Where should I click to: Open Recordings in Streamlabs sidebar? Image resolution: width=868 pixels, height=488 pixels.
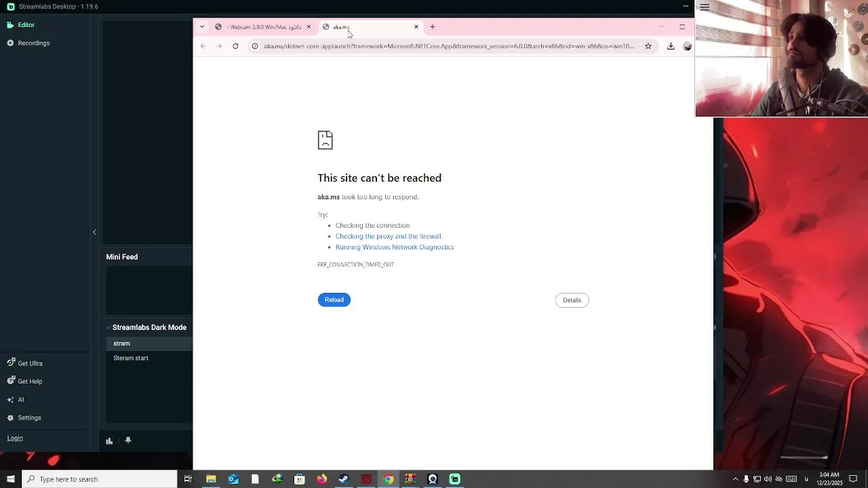pos(28,43)
